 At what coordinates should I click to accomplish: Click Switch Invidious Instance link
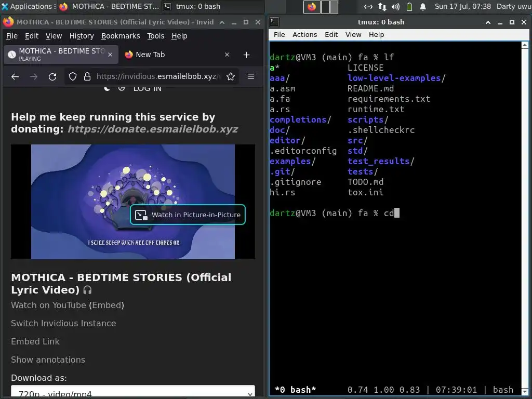point(63,323)
